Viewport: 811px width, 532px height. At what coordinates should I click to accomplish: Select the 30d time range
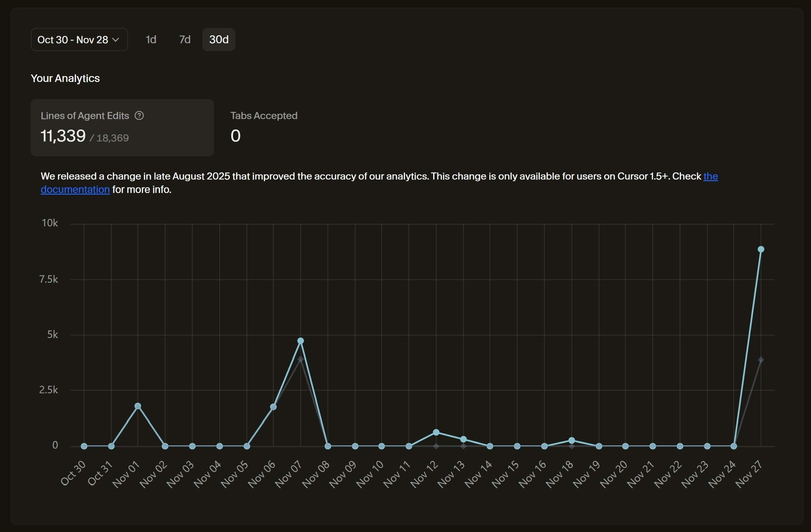coord(218,40)
